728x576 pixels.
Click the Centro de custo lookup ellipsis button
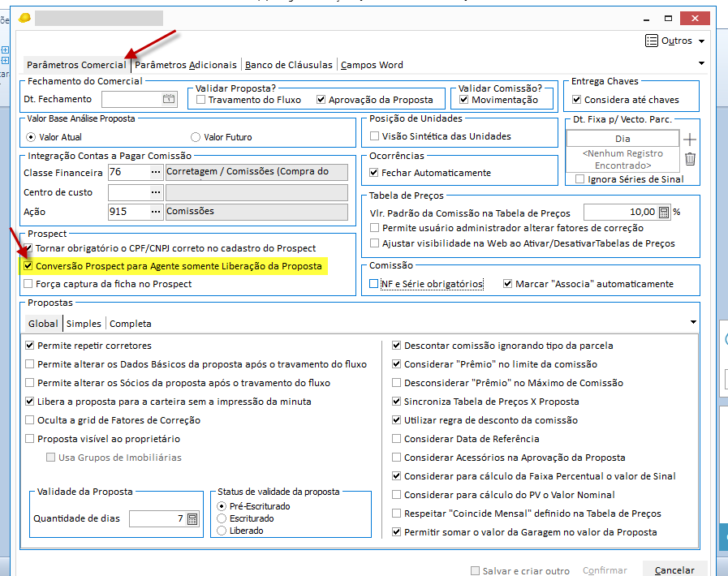pos(156,192)
